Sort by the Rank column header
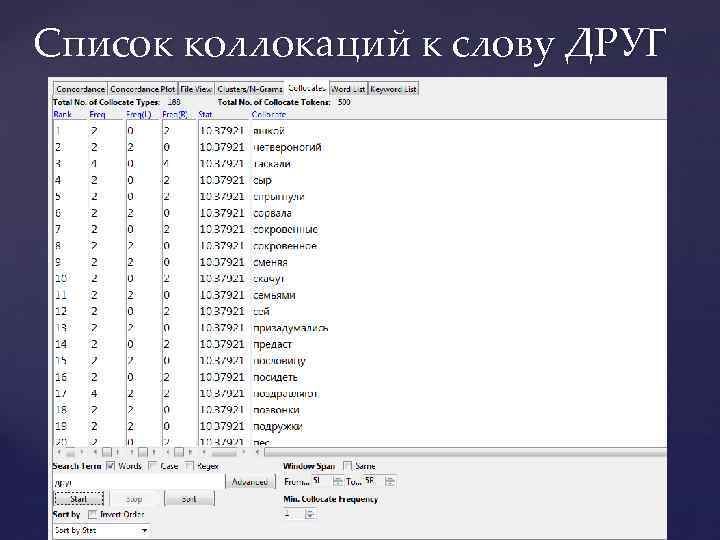The image size is (720, 540). [x=62, y=114]
